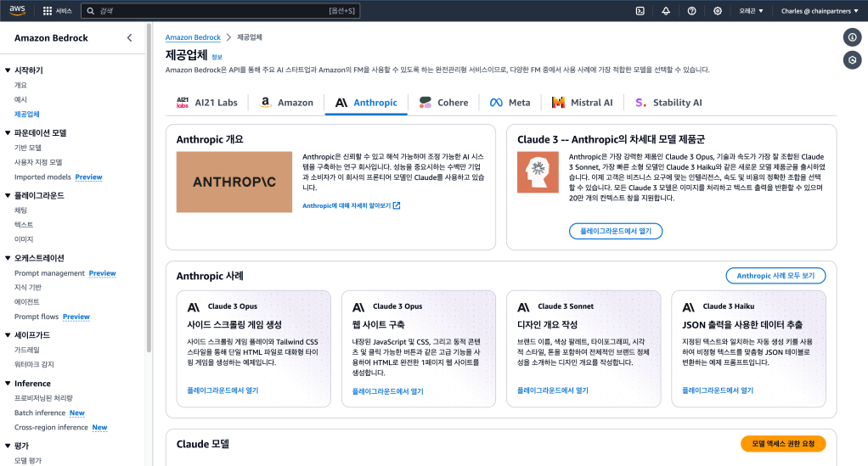Select the Cohere provider tab
The image size is (868, 466).
(x=443, y=103)
